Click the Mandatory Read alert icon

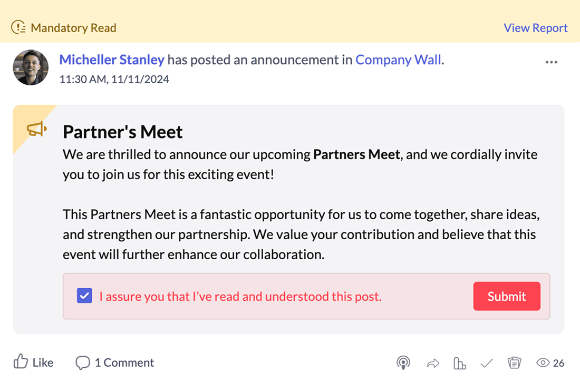click(18, 27)
